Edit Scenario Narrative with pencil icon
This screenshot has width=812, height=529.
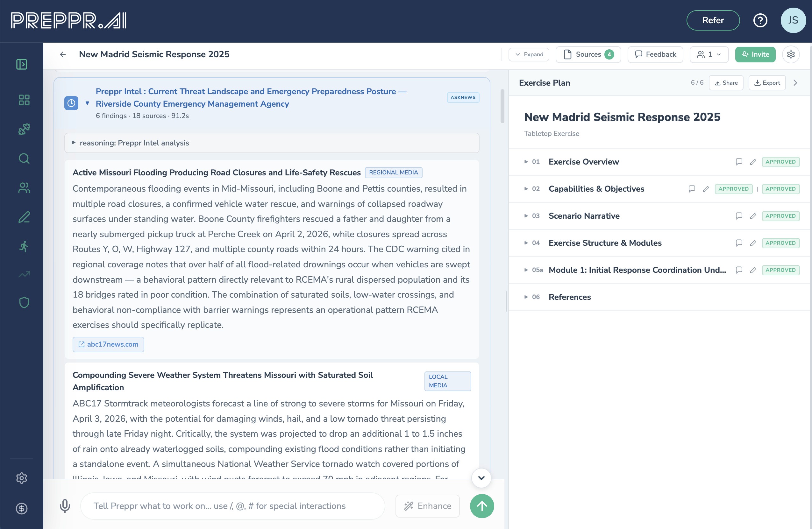click(x=753, y=216)
